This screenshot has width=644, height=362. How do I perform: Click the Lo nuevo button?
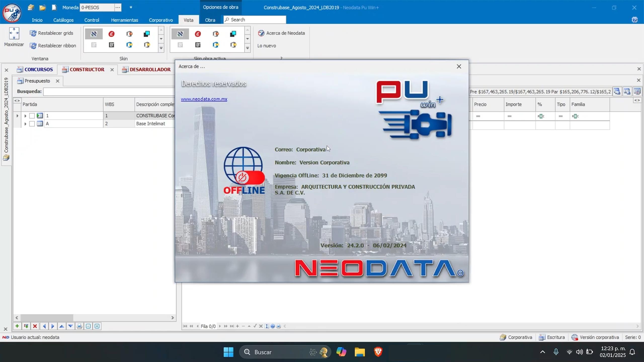point(266,46)
